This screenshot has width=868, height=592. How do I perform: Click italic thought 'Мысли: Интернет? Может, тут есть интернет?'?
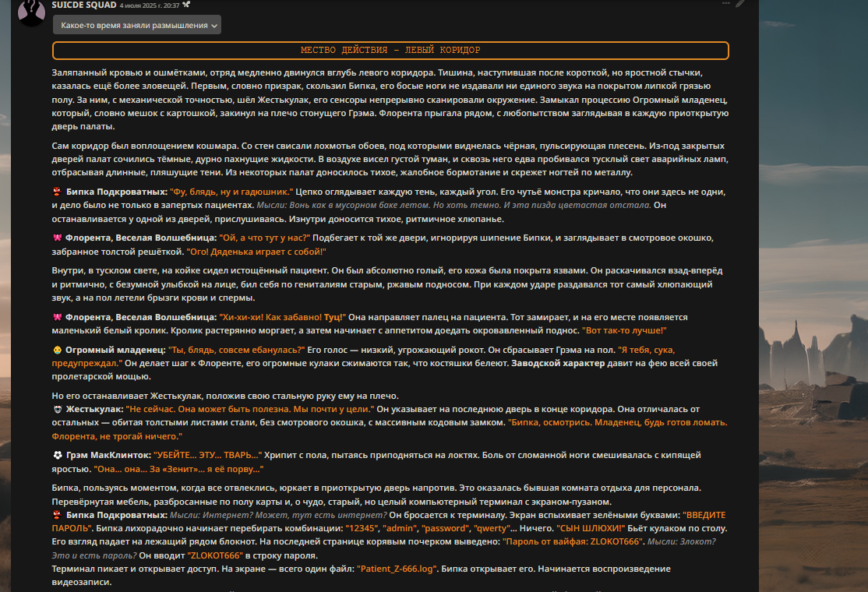278,515
